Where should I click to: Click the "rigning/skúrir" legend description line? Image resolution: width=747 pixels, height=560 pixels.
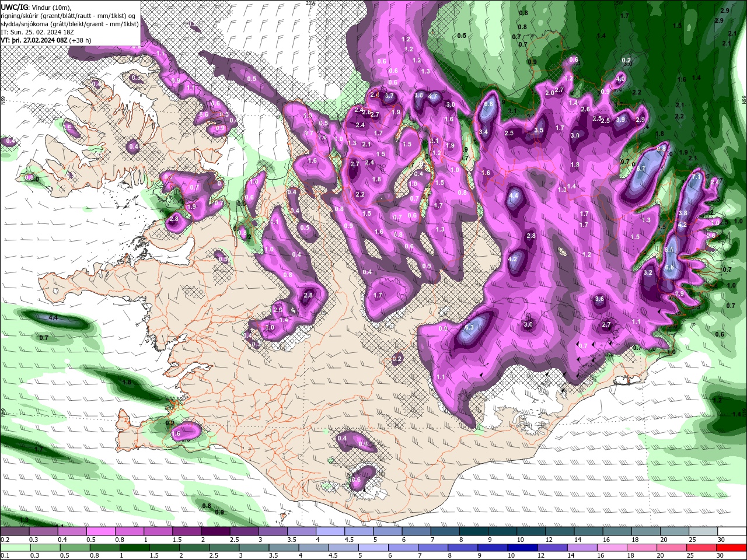point(68,16)
